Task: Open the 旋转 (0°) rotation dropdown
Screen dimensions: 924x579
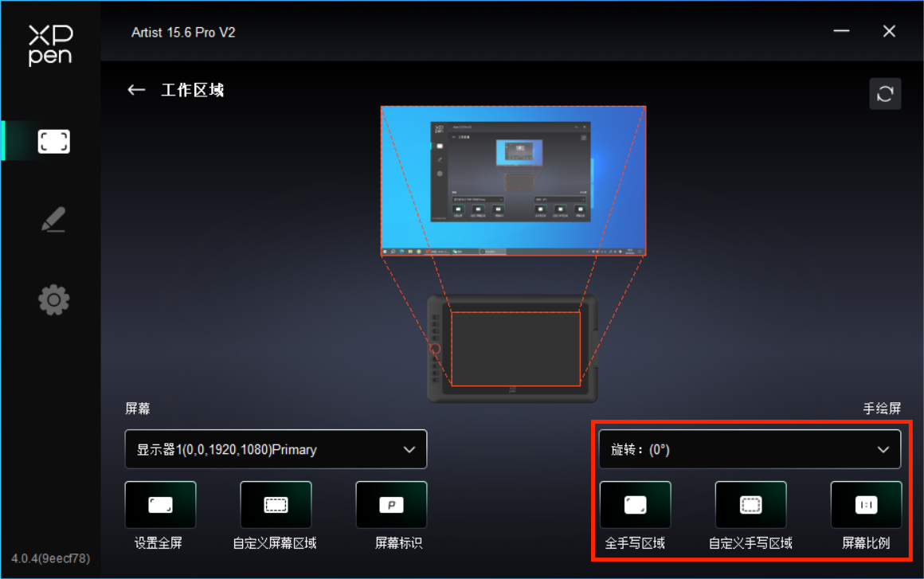Action: tap(750, 450)
